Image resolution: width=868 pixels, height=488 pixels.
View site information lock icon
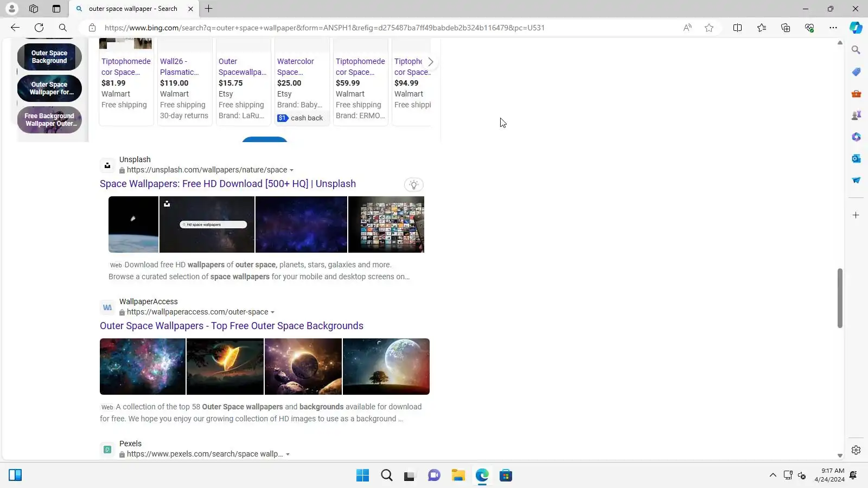click(92, 28)
